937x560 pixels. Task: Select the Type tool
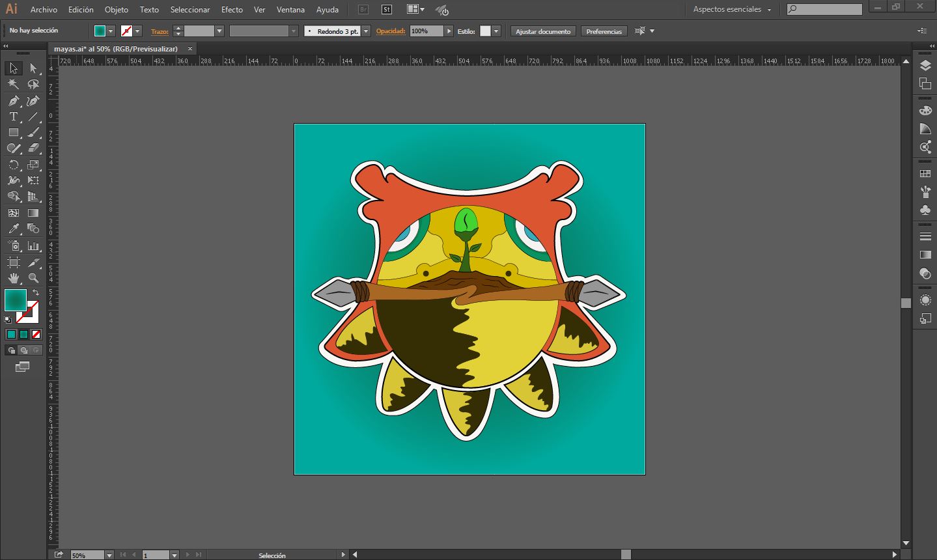point(13,117)
